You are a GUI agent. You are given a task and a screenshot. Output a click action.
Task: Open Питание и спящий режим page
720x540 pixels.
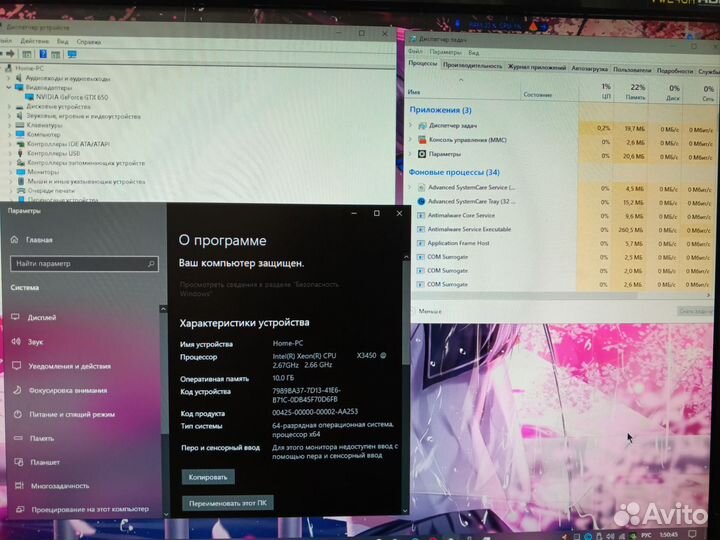click(70, 414)
